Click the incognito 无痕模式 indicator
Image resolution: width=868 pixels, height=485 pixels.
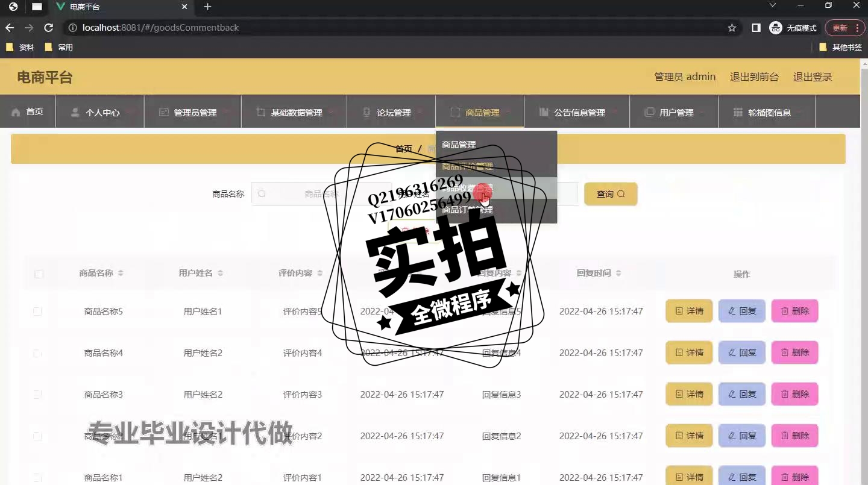tap(793, 28)
